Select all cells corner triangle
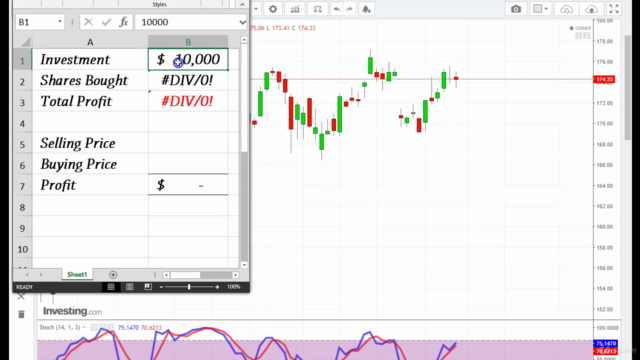 25,42
